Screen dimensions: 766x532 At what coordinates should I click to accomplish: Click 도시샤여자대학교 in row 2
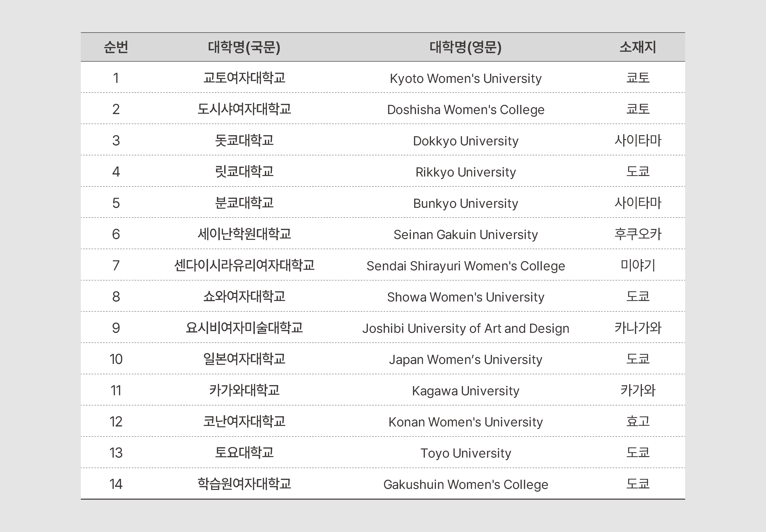pos(244,109)
